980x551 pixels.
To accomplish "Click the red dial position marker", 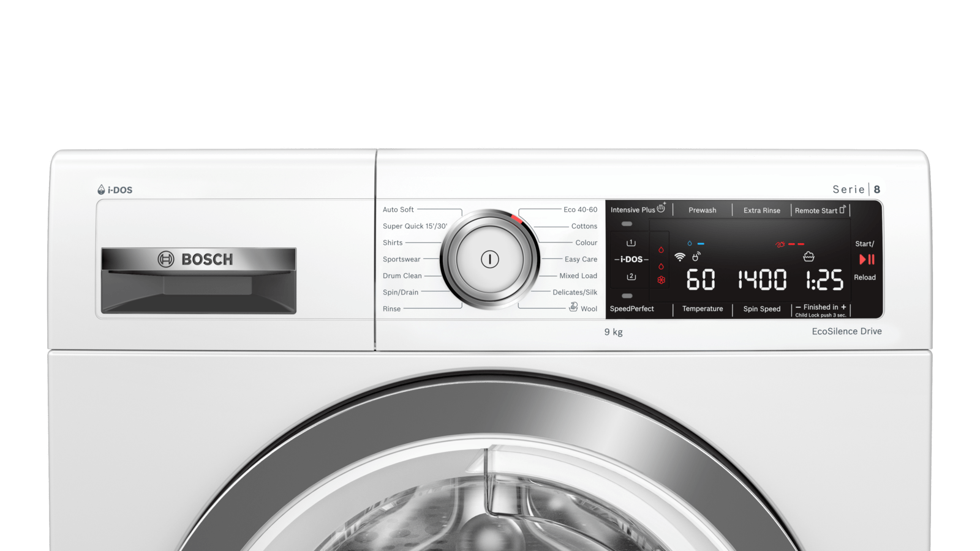I will point(516,219).
